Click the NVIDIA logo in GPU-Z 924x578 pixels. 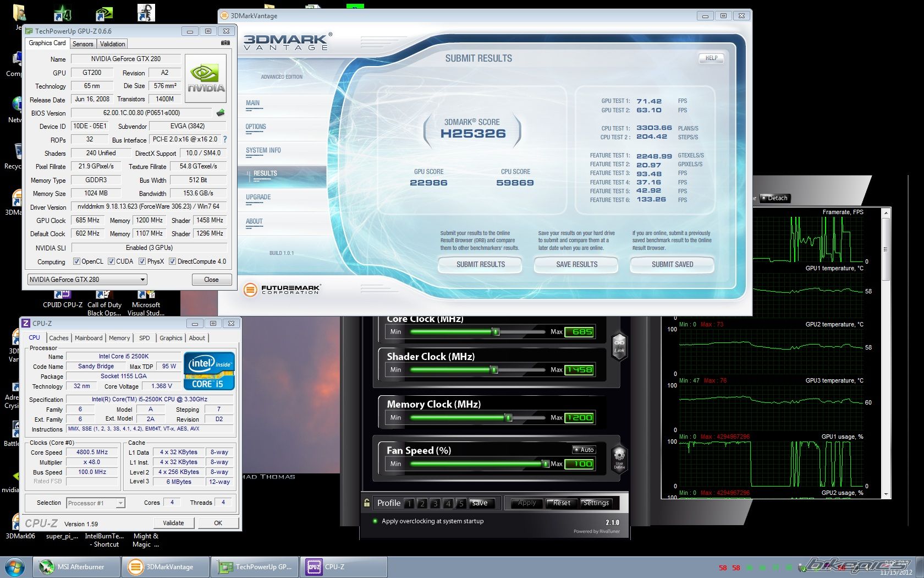pyautogui.click(x=206, y=78)
